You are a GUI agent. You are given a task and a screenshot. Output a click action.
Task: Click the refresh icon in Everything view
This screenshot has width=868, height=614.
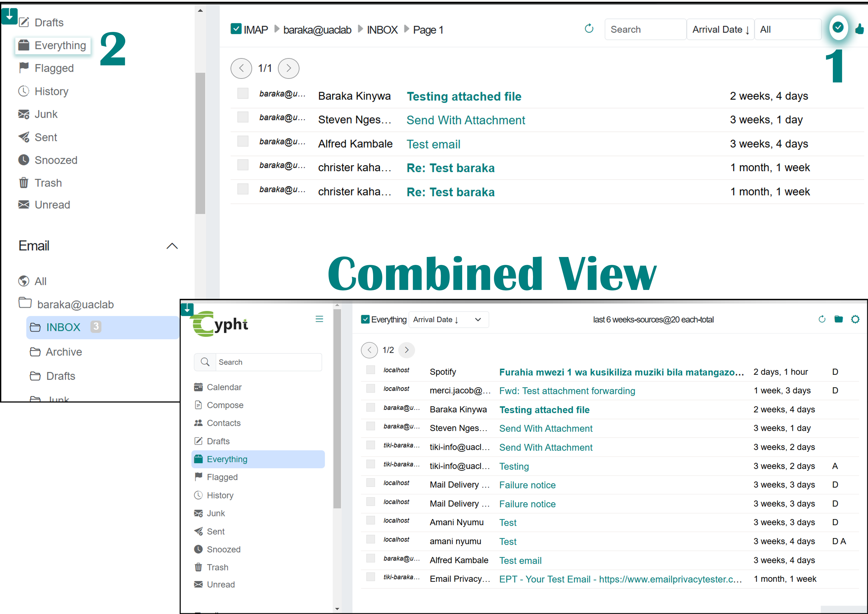(821, 319)
